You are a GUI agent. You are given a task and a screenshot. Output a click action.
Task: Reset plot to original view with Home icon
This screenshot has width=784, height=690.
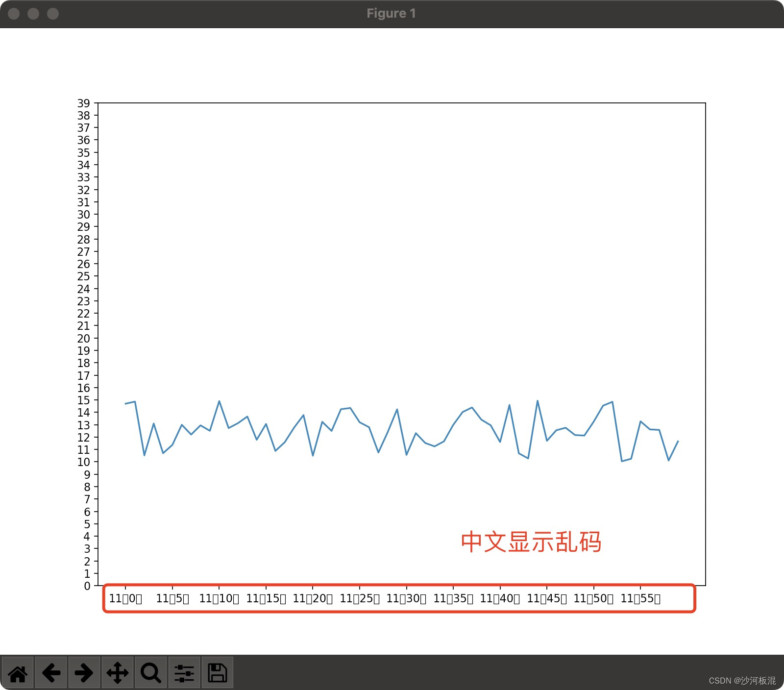pyautogui.click(x=19, y=673)
